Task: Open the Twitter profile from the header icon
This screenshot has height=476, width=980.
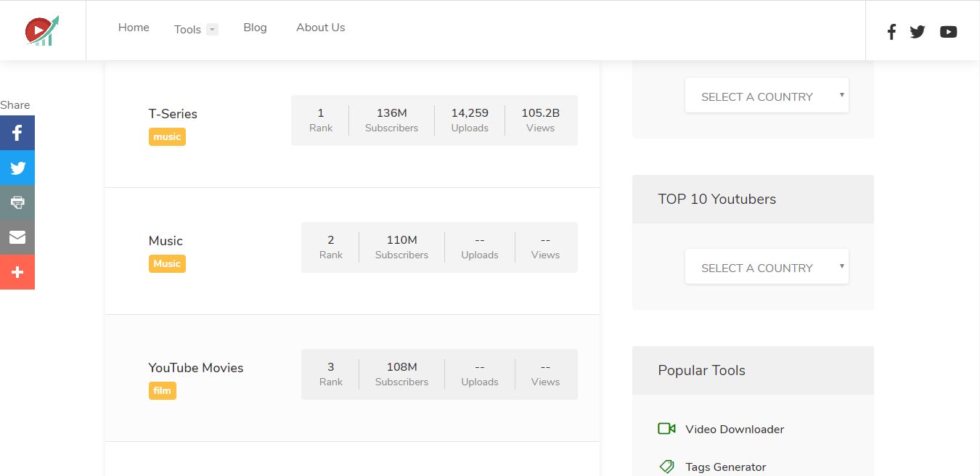Action: click(918, 32)
